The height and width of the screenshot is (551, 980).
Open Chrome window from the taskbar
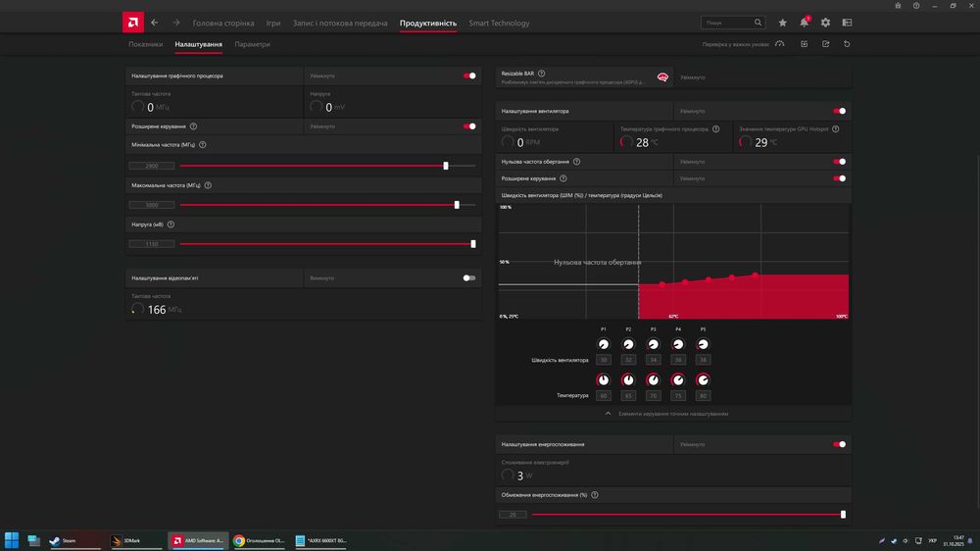[259, 540]
